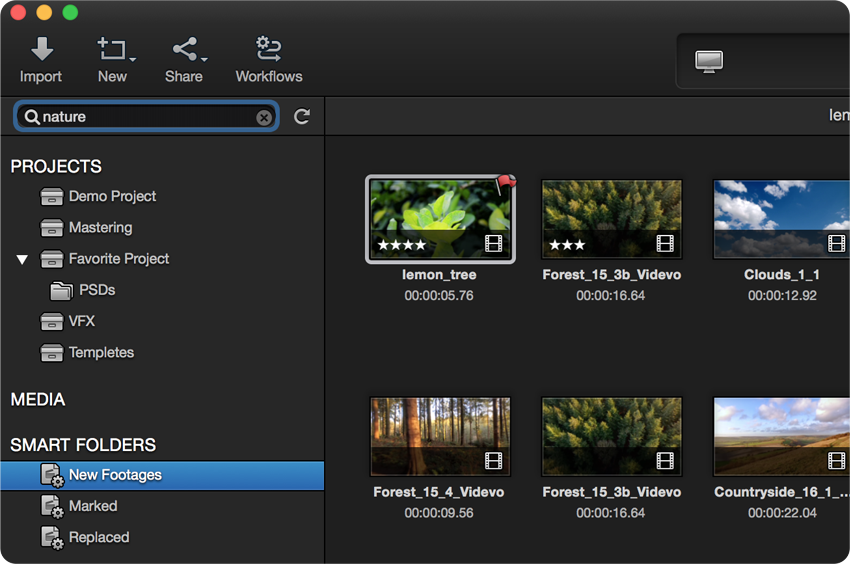Click the monitor display icon
This screenshot has width=850, height=564.
[x=709, y=61]
